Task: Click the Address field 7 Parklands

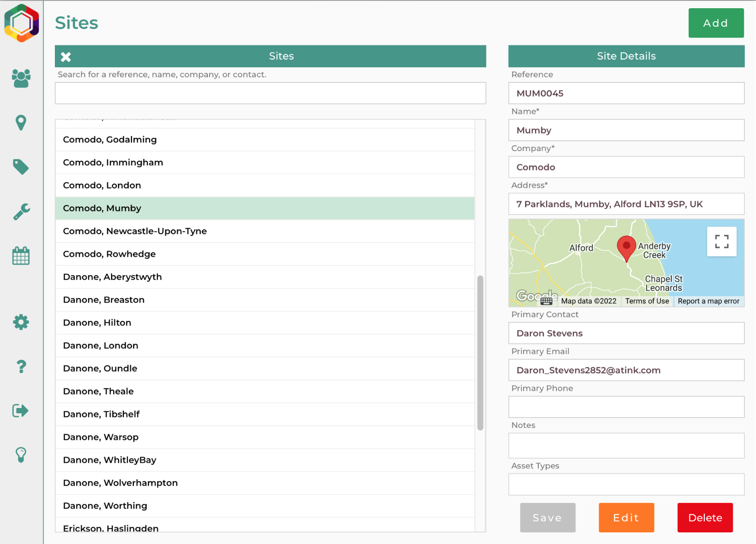Action: click(x=626, y=204)
